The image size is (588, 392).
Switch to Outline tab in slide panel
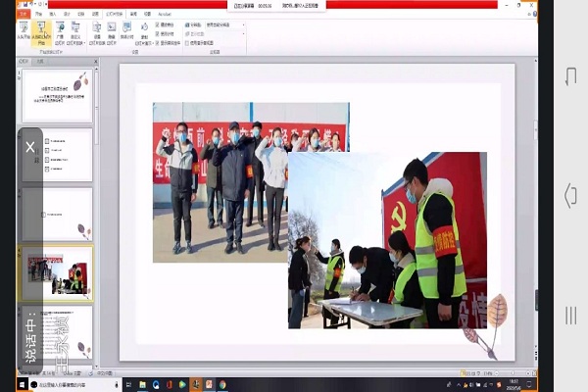pyautogui.click(x=41, y=61)
